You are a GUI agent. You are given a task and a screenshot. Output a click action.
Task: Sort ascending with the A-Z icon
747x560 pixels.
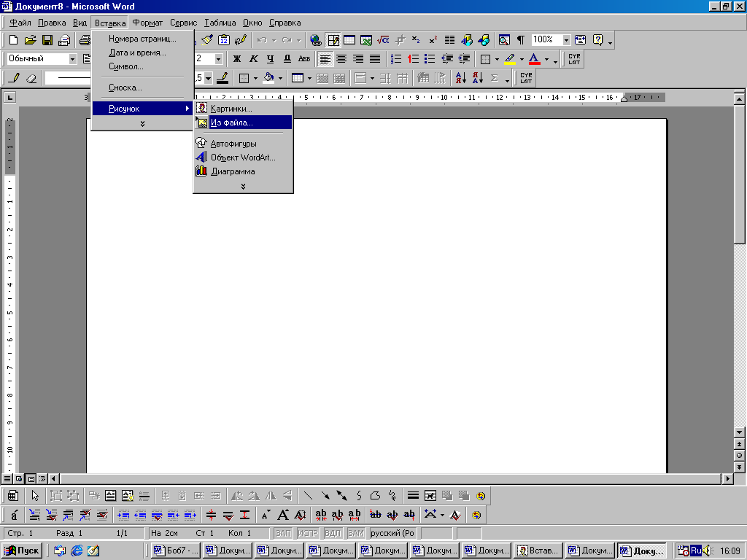[460, 78]
